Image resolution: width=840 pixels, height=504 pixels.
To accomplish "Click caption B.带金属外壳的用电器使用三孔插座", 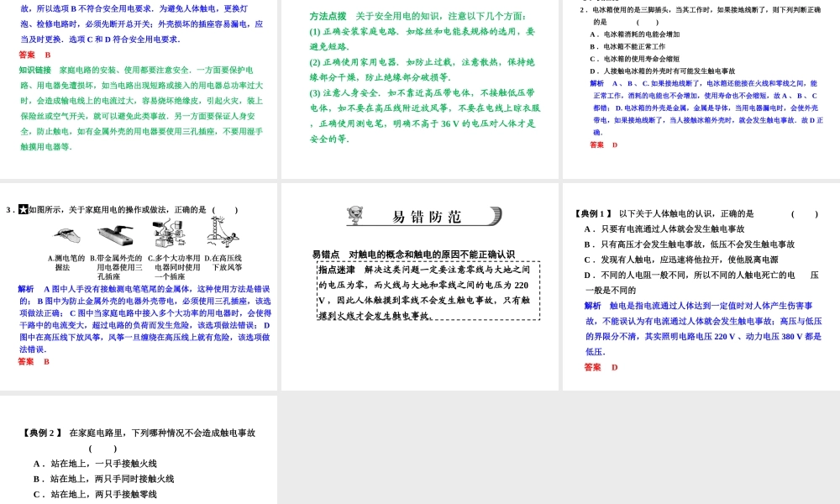I will tap(116, 267).
